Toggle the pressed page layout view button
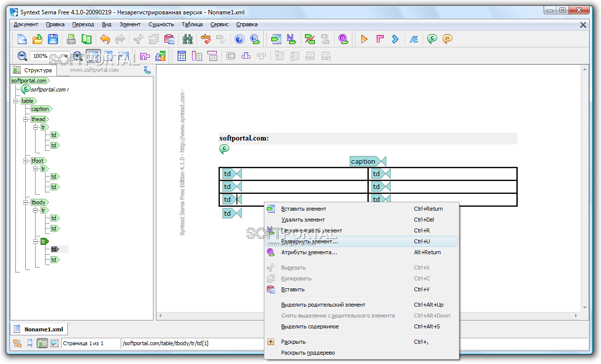601x364 pixels. [93, 56]
